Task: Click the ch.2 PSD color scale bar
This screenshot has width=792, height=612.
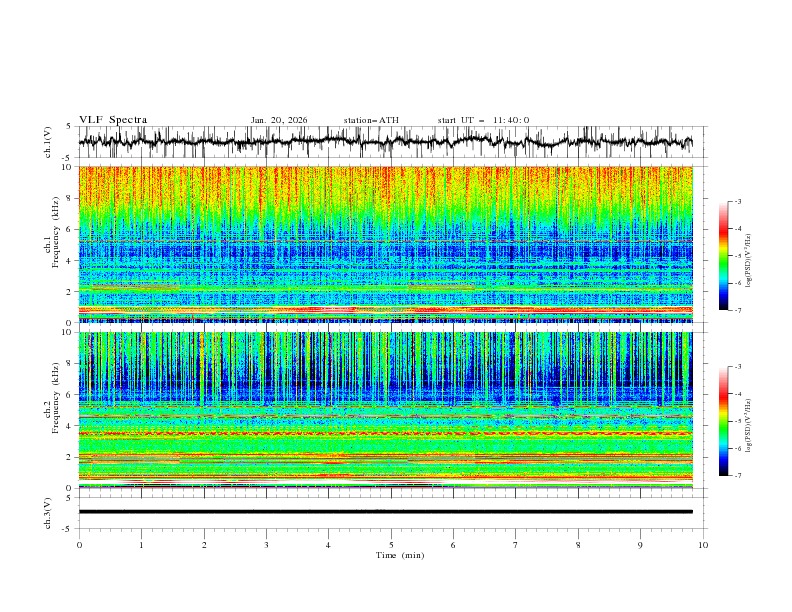Action: pyautogui.click(x=723, y=421)
